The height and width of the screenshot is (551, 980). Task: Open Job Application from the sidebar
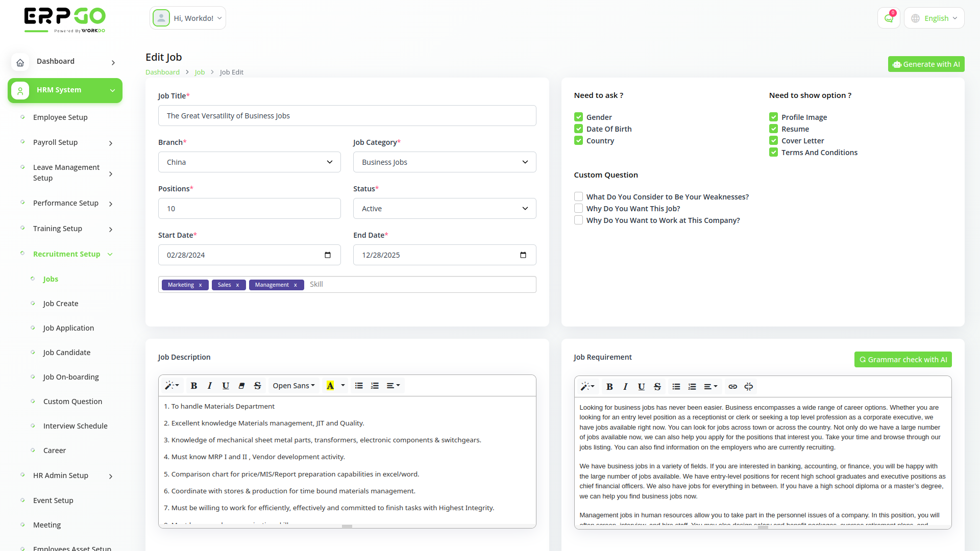(68, 328)
